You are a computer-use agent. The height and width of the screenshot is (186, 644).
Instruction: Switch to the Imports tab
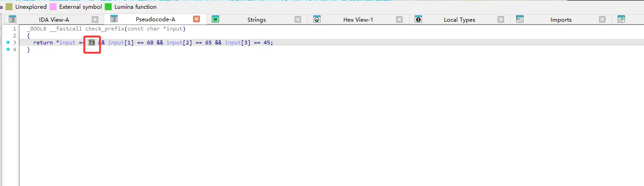point(561,19)
